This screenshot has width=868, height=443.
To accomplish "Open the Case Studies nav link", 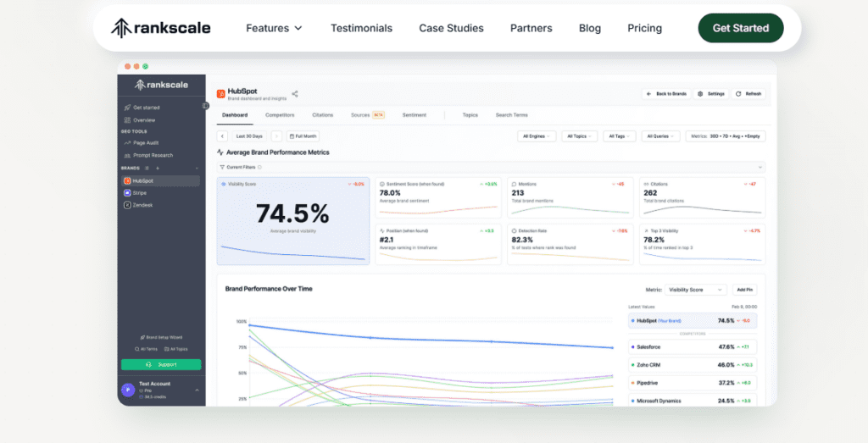I will [451, 28].
